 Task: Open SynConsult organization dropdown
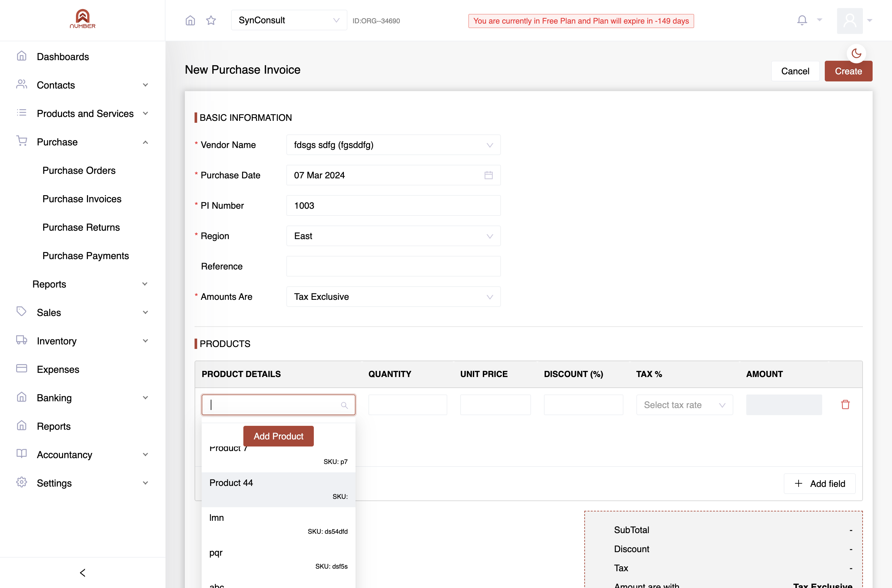point(289,20)
